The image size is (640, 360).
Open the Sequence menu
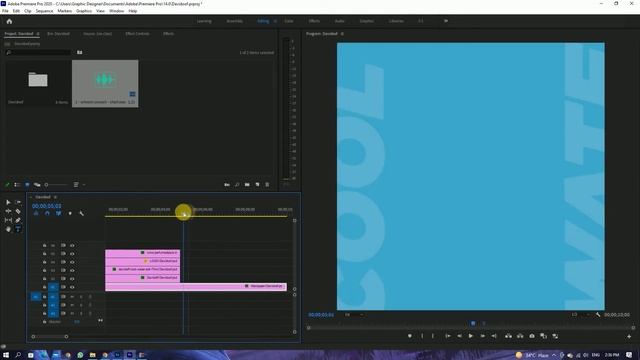(x=44, y=11)
